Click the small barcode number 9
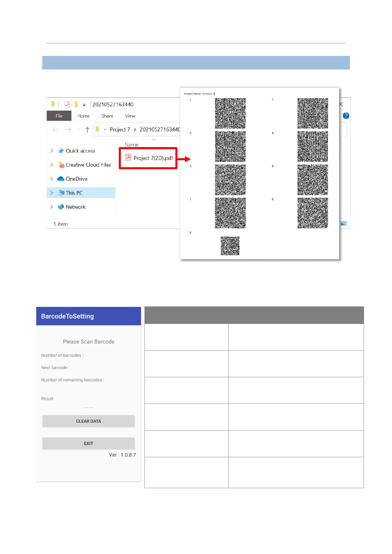The image size is (392, 554). tap(230, 246)
